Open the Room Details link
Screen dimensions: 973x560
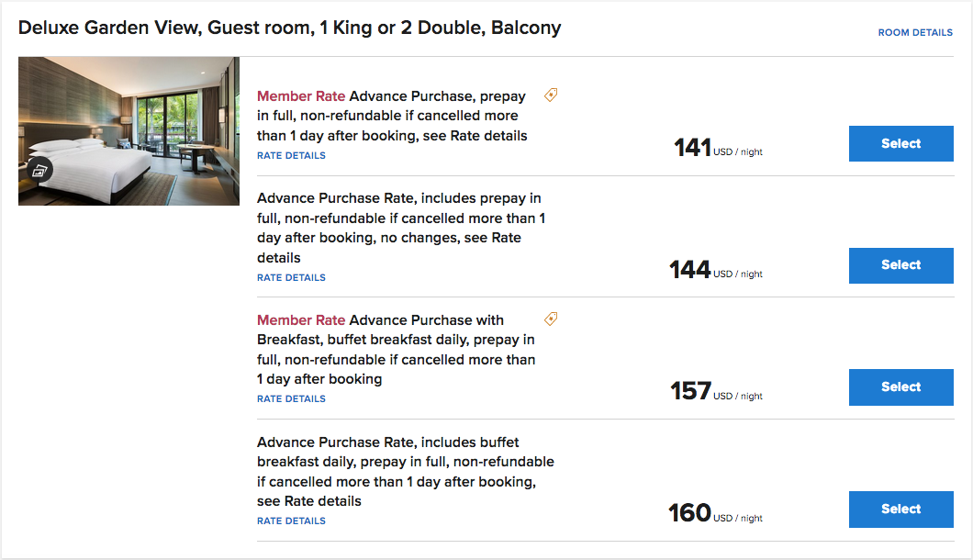click(x=915, y=32)
